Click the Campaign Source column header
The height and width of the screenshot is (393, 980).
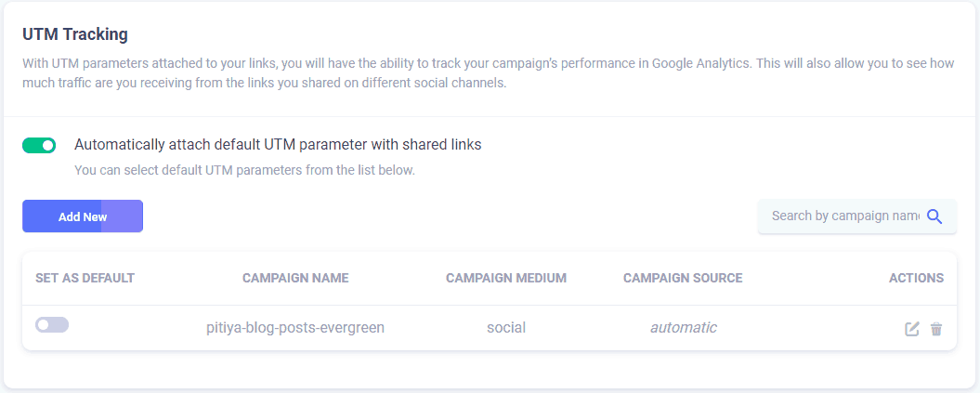click(683, 278)
